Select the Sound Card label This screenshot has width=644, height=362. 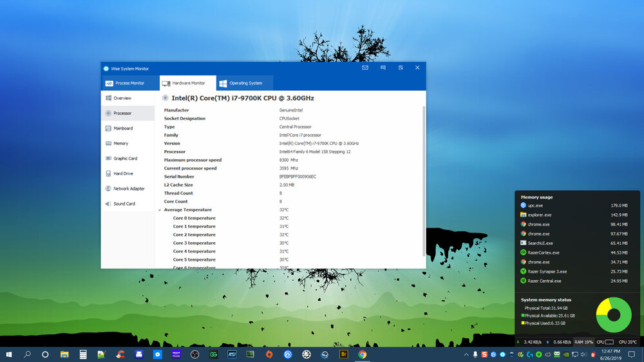tap(124, 204)
